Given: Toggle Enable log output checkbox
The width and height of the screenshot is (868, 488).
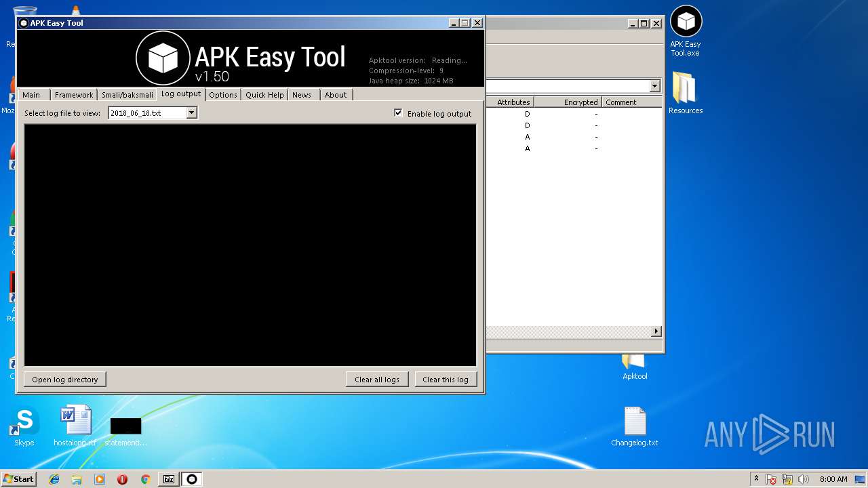Looking at the screenshot, I should click(x=398, y=113).
